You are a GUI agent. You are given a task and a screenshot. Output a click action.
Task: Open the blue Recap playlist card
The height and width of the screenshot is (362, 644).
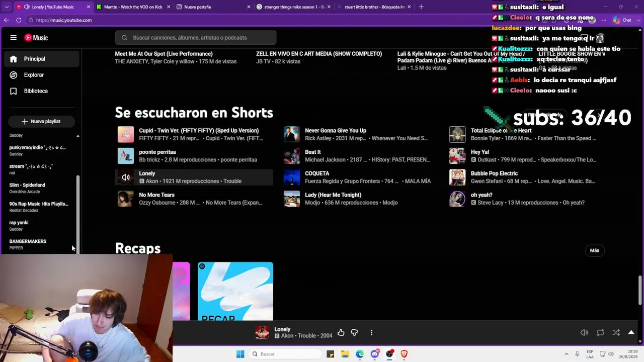(235, 291)
